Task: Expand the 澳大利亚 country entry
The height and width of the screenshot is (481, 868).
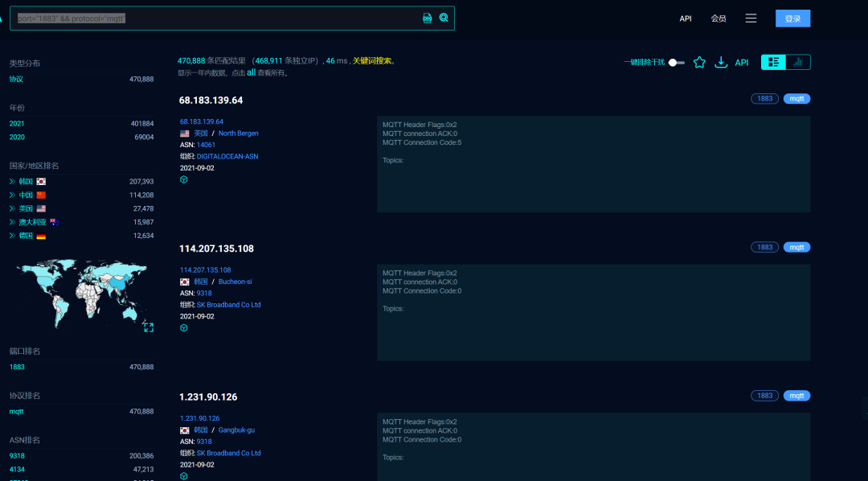Action: (13, 222)
